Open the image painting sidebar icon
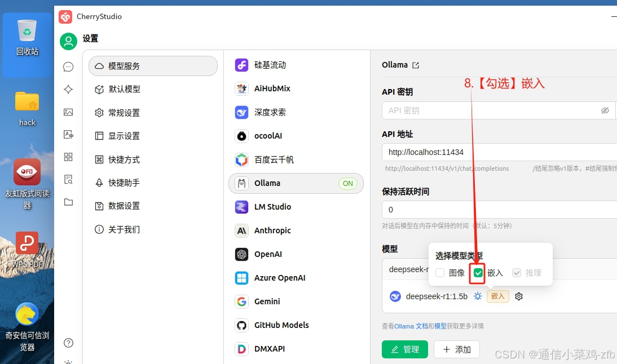This screenshot has height=364, width=617. pyautogui.click(x=68, y=112)
